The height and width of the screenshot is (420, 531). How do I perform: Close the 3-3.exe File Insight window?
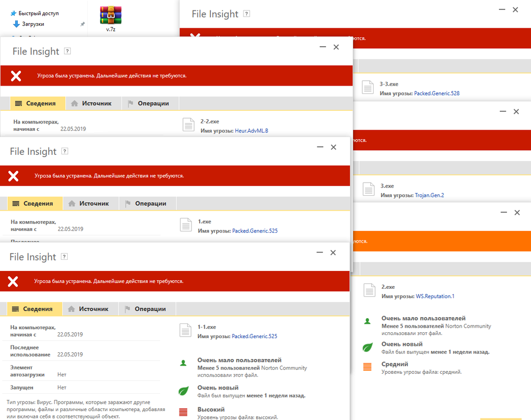coord(515,10)
